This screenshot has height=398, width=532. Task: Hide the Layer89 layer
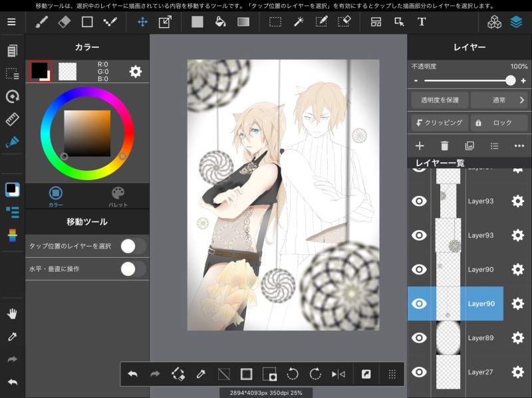419,338
